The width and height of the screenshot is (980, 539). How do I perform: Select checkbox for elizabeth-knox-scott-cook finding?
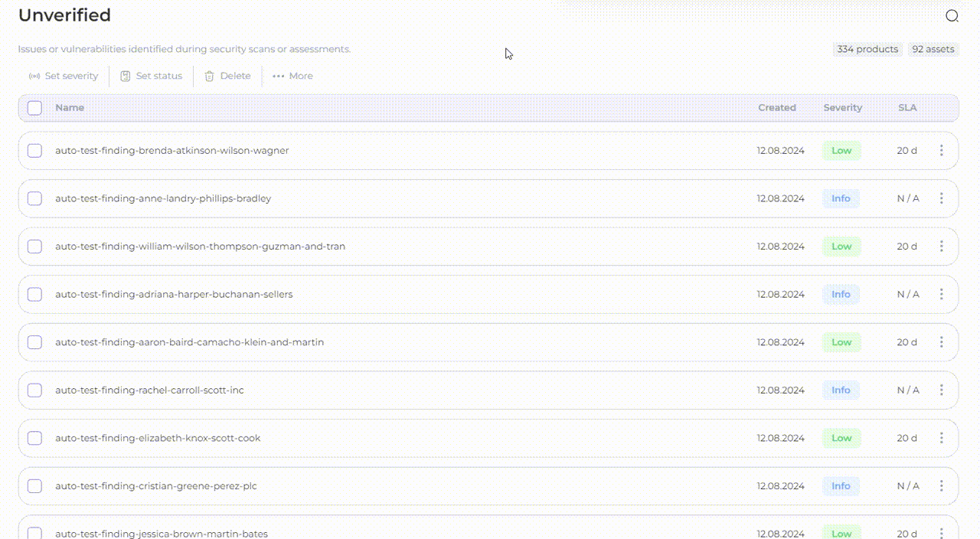click(x=34, y=438)
